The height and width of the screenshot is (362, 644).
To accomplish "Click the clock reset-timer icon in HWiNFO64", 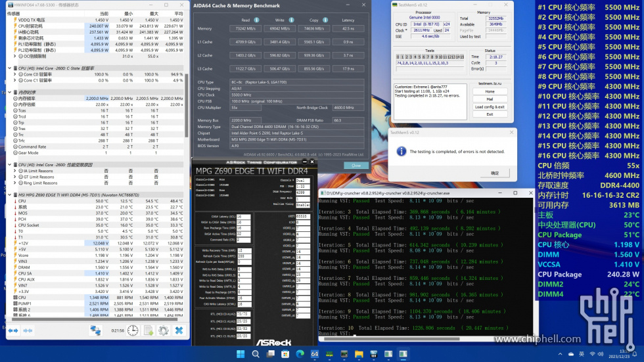I will 133,330.
